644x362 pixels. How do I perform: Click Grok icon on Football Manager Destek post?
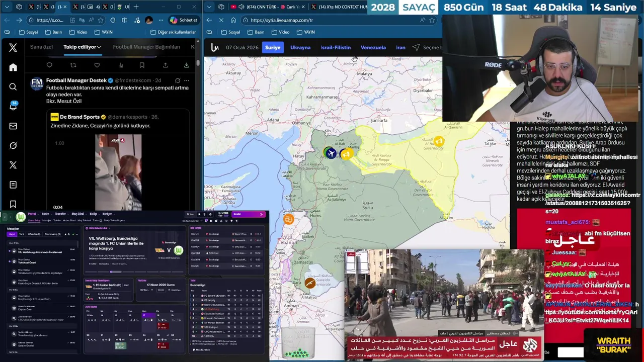pyautogui.click(x=178, y=80)
